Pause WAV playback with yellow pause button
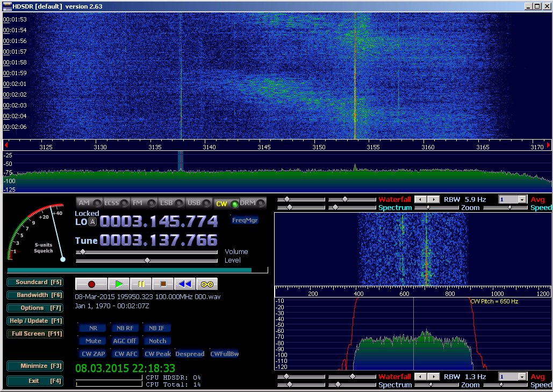Image resolution: width=553 pixels, height=392 pixels. pos(141,284)
